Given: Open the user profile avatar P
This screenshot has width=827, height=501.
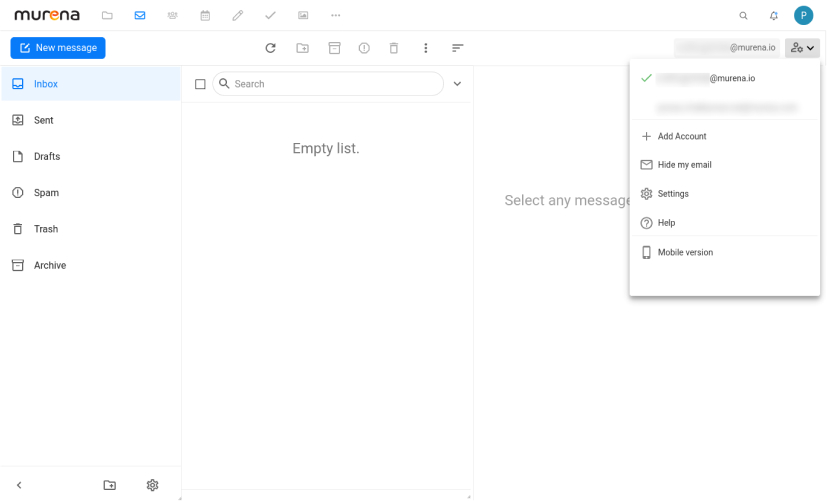Looking at the screenshot, I should coord(803,16).
